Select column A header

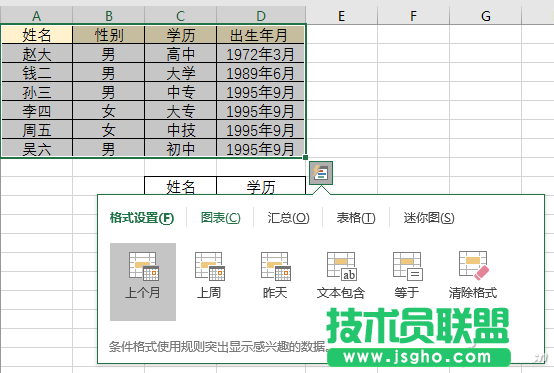(36, 16)
